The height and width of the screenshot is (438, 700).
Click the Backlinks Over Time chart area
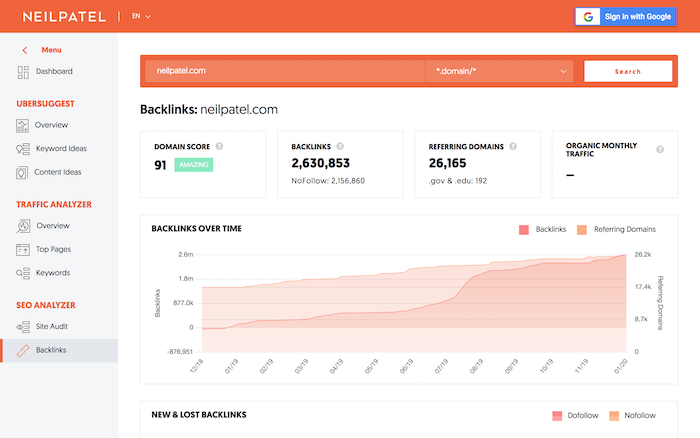coord(414,304)
